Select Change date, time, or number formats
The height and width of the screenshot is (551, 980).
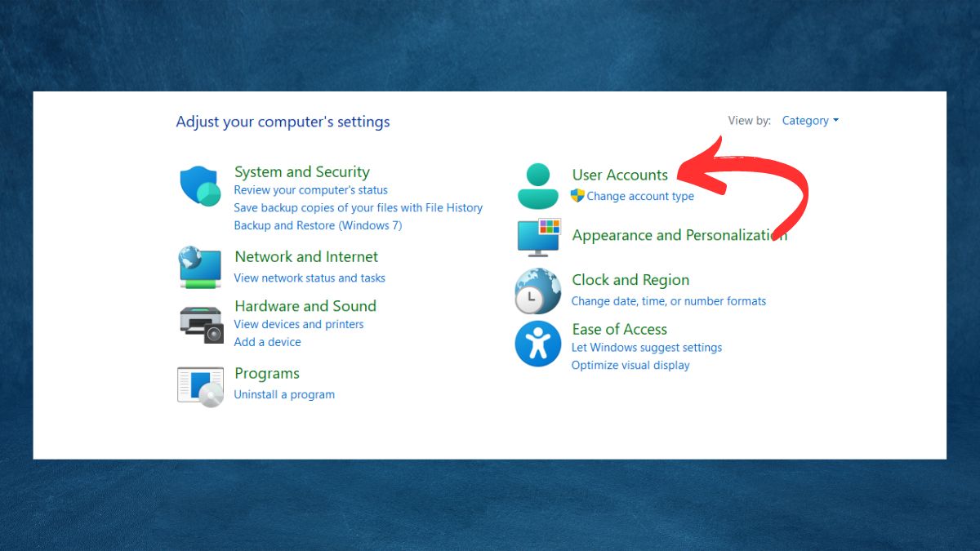click(x=669, y=301)
